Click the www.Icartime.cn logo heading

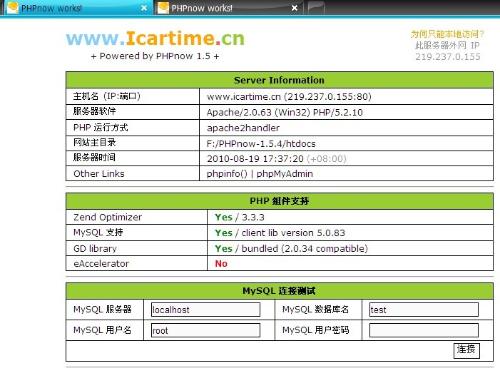[155, 38]
